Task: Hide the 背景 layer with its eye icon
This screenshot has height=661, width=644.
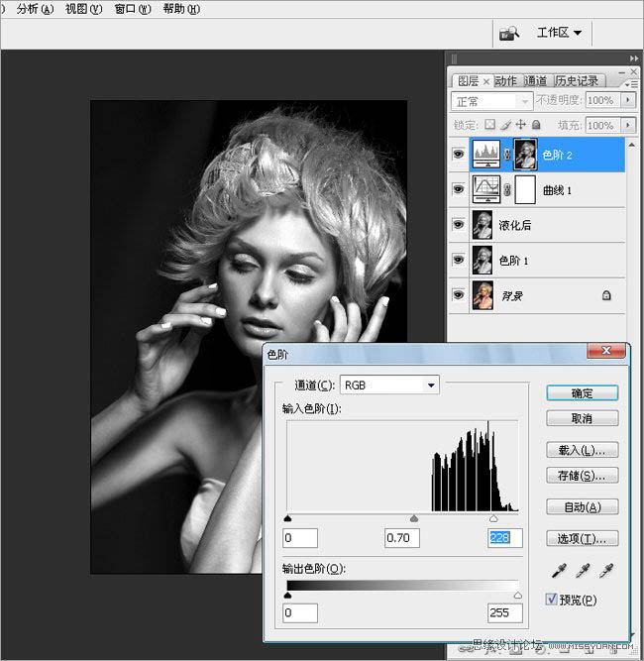Action: 458,294
